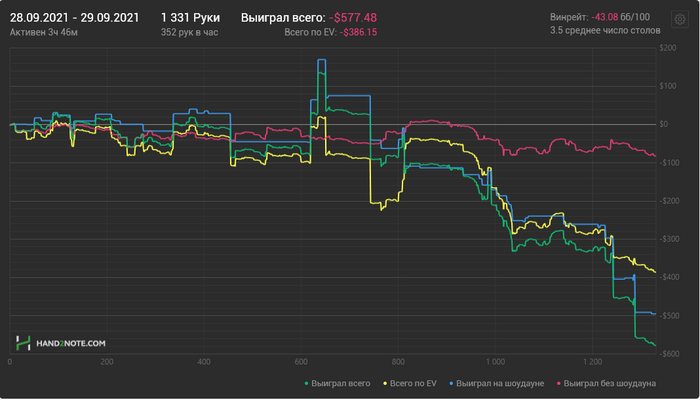The image size is (700, 400).
Task: Click the green dot beside 'Выиграл всего'
Action: (x=306, y=383)
